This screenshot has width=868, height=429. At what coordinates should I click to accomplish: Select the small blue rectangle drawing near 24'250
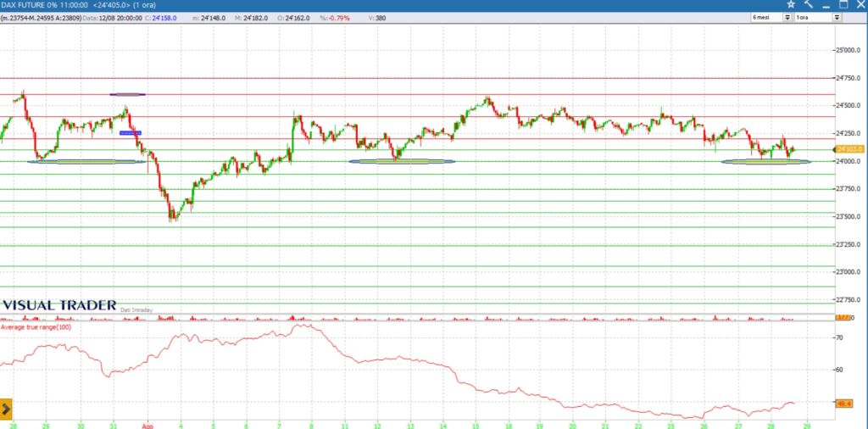(131, 133)
